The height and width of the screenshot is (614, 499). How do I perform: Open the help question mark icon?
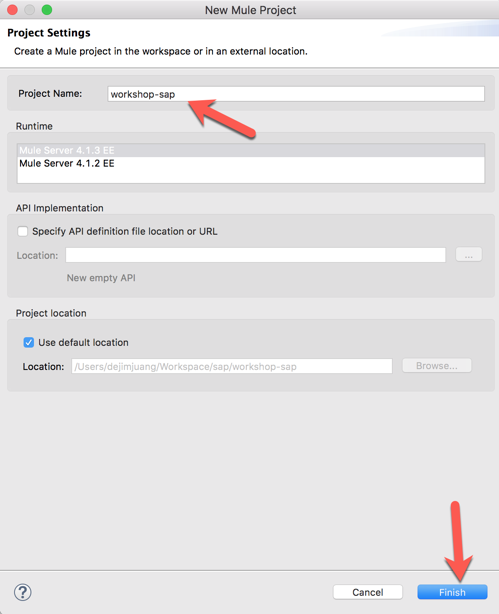pos(23,592)
